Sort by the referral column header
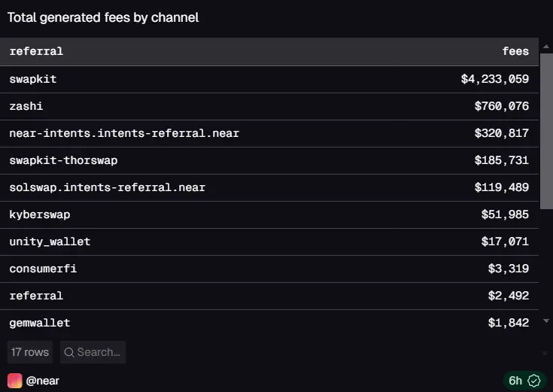The image size is (553, 392). [x=36, y=52]
